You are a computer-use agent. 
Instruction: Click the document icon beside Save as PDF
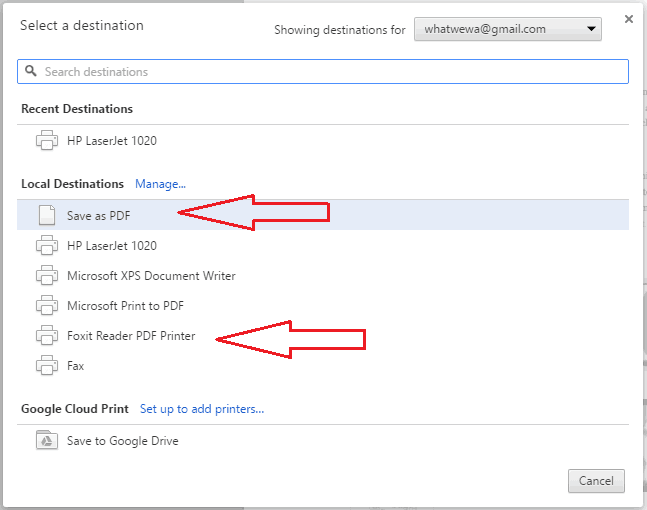coord(47,215)
